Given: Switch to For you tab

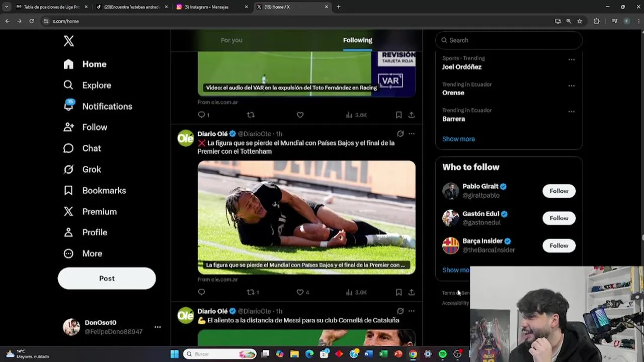Looking at the screenshot, I should (231, 40).
